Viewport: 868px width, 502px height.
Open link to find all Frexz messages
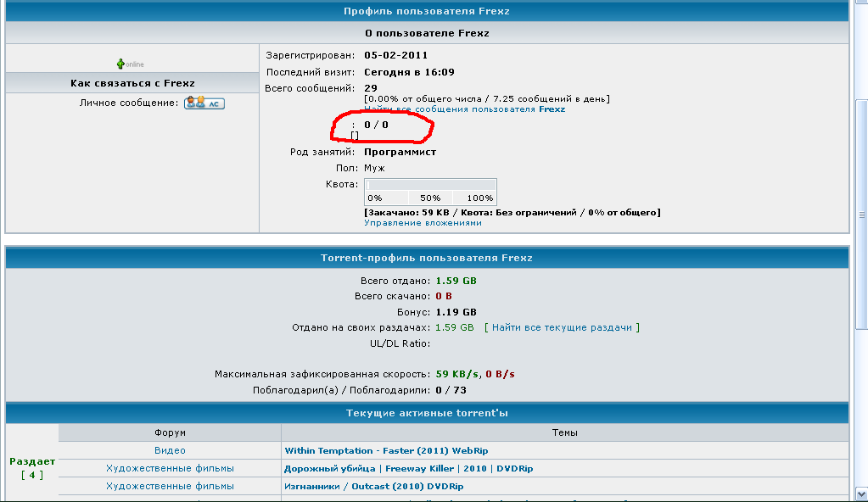465,109
